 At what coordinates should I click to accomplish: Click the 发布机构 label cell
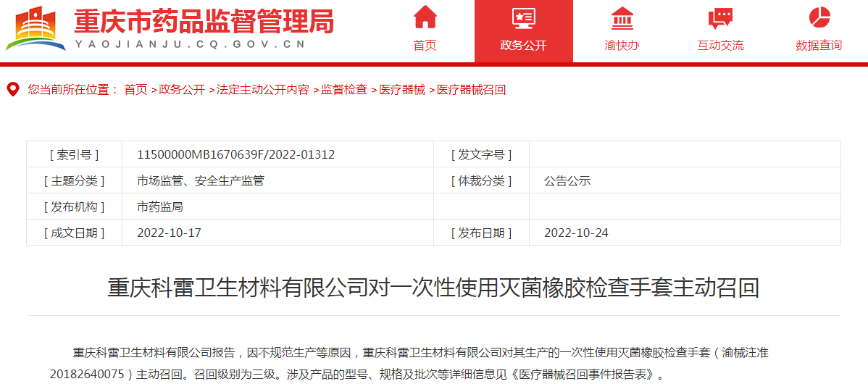[x=74, y=207]
